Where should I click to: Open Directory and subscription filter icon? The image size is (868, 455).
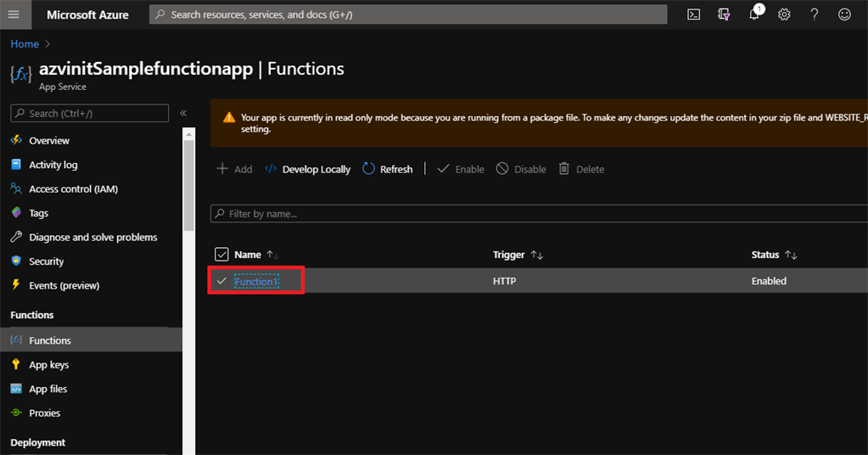pyautogui.click(x=724, y=15)
